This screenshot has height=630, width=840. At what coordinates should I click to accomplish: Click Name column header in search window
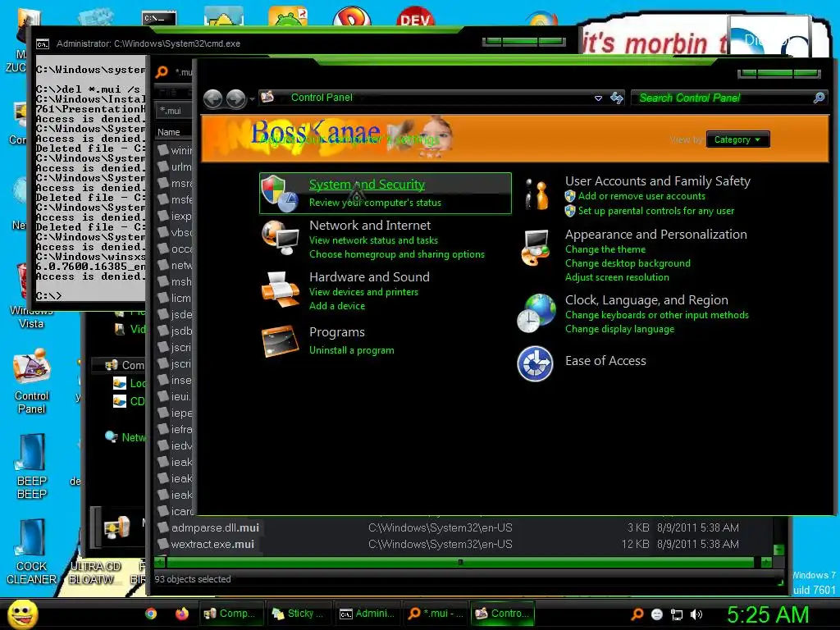click(x=169, y=132)
